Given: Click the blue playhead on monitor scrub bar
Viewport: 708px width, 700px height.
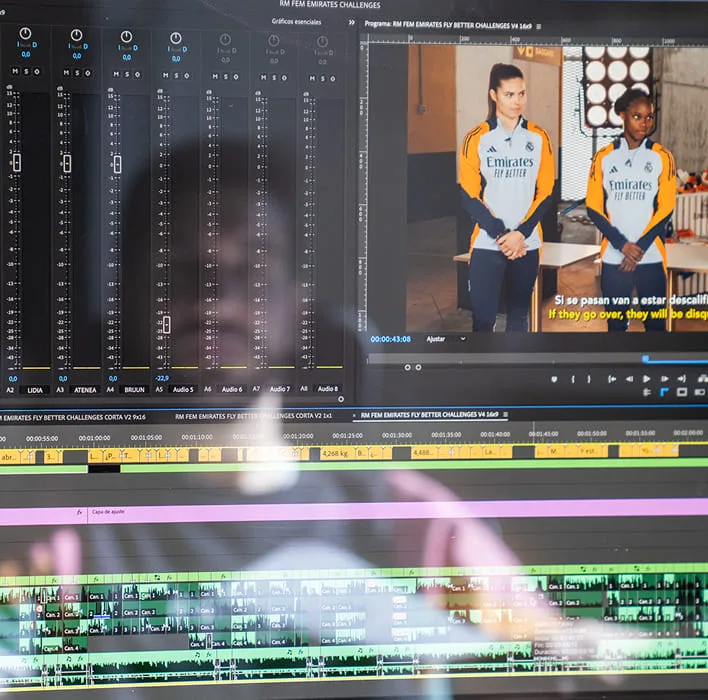Looking at the screenshot, I should tap(646, 359).
